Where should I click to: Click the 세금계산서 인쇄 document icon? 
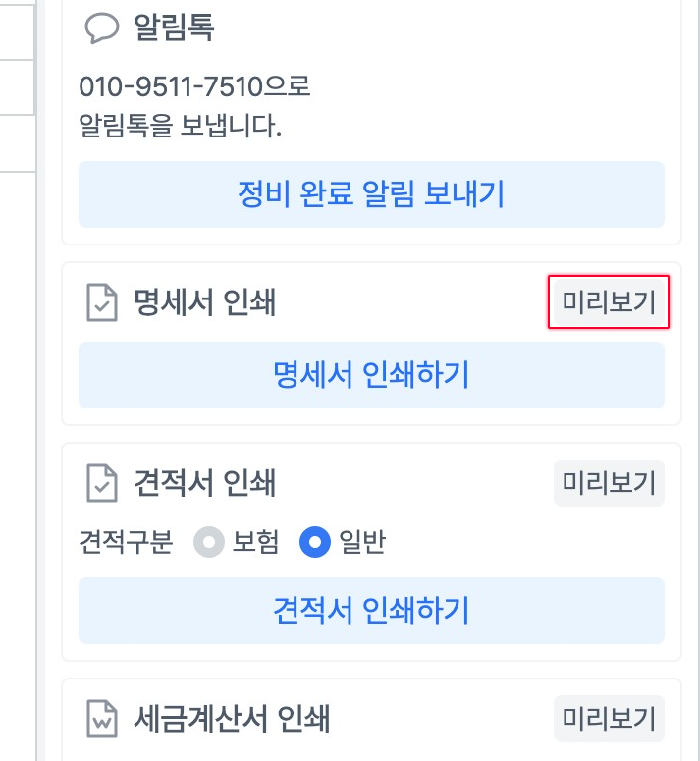(101, 719)
